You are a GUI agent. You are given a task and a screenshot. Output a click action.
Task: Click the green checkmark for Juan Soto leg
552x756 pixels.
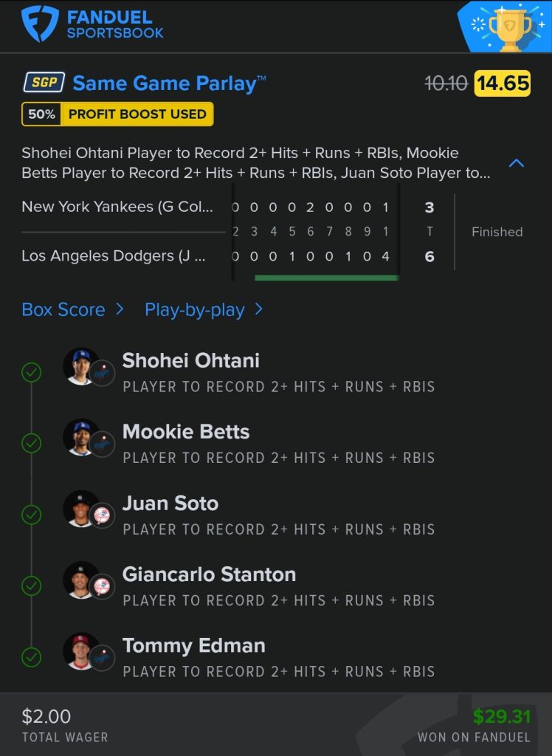click(x=31, y=515)
